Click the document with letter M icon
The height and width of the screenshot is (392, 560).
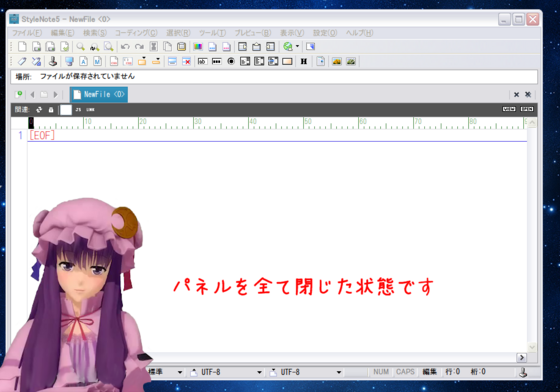tap(98, 61)
